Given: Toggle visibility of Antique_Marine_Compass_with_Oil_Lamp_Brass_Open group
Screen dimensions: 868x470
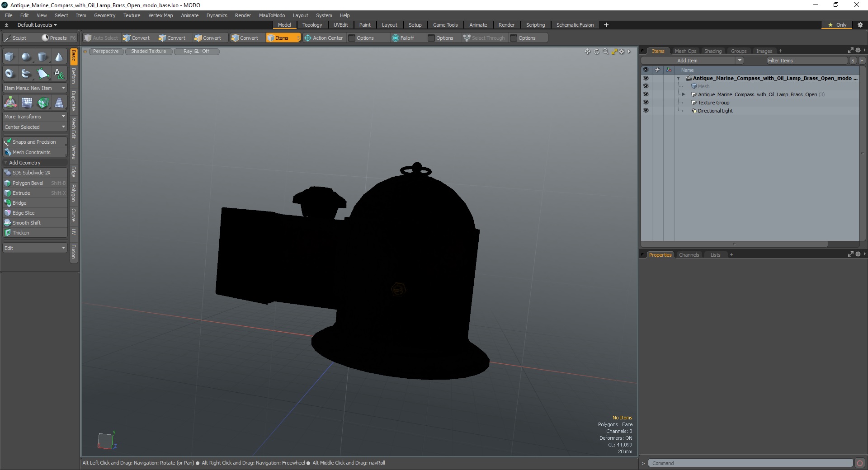Looking at the screenshot, I should tap(646, 94).
